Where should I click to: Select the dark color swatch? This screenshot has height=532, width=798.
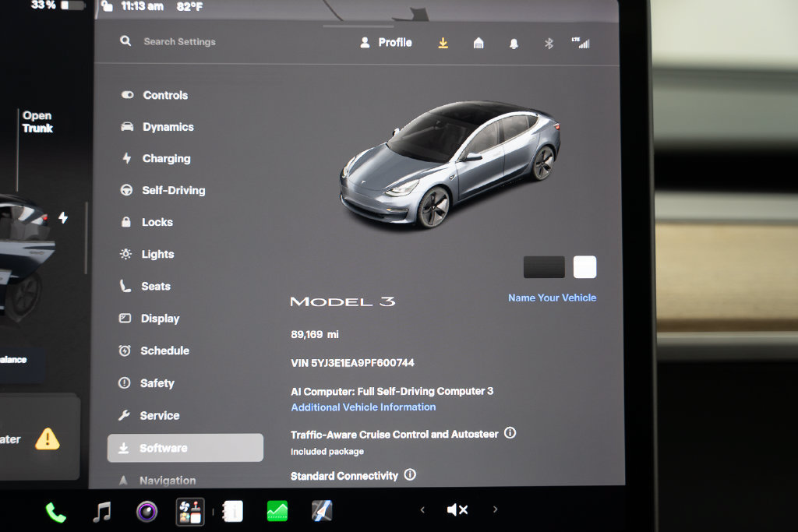(x=544, y=267)
